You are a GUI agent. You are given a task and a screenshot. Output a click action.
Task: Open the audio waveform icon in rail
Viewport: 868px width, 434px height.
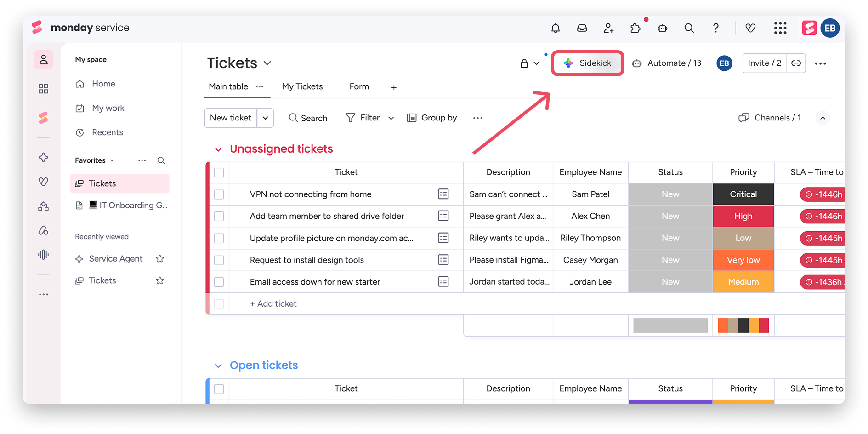44,255
